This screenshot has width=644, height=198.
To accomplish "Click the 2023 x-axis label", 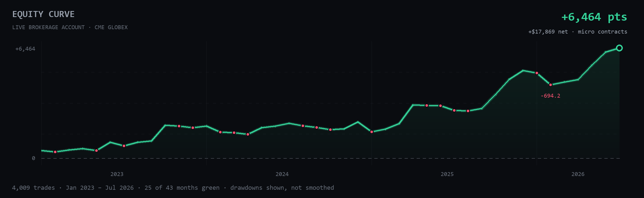I will (117, 174).
